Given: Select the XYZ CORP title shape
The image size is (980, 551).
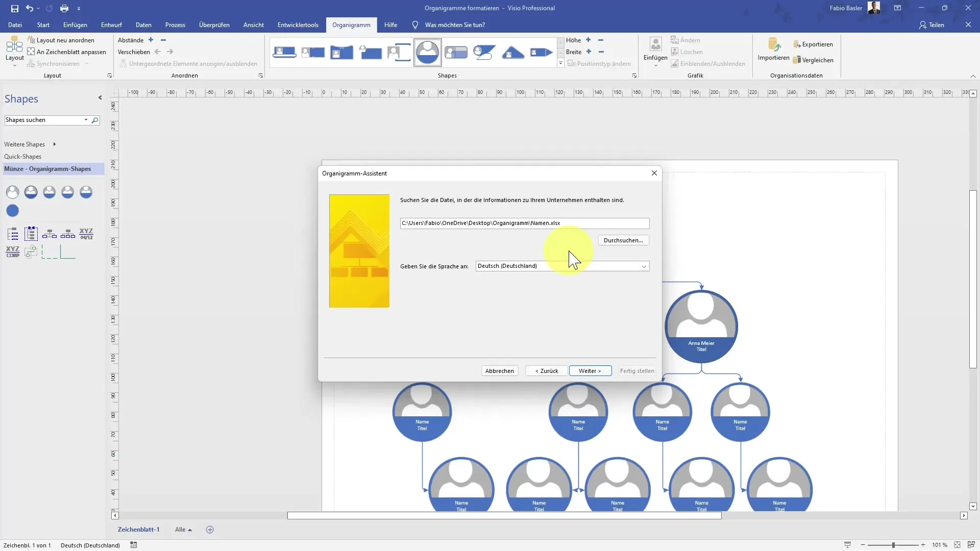Looking at the screenshot, I should point(13,252).
